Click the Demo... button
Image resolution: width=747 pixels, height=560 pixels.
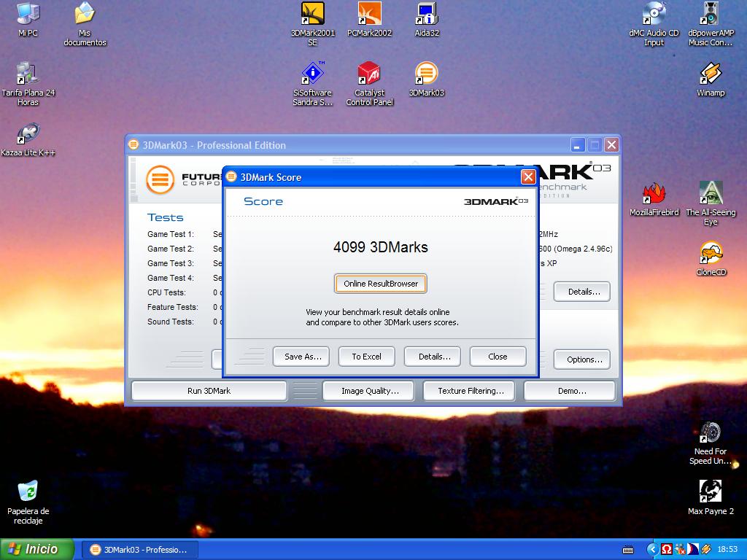(570, 391)
